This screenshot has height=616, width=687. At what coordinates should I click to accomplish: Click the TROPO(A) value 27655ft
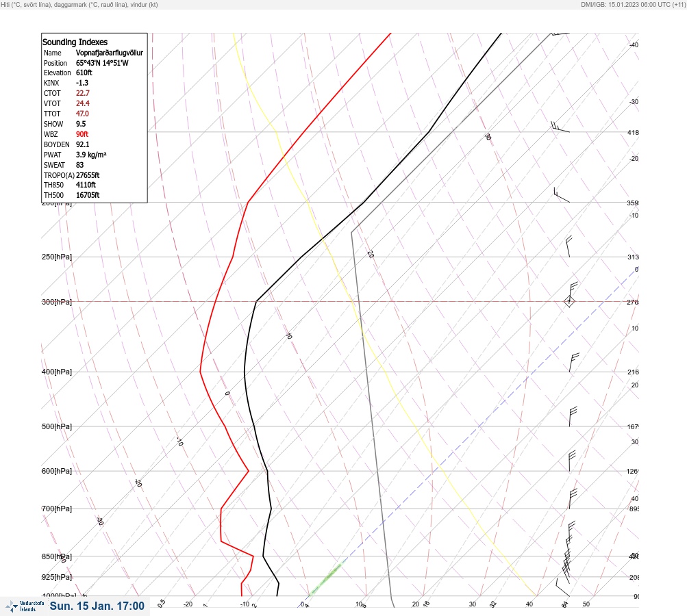pyautogui.click(x=88, y=175)
